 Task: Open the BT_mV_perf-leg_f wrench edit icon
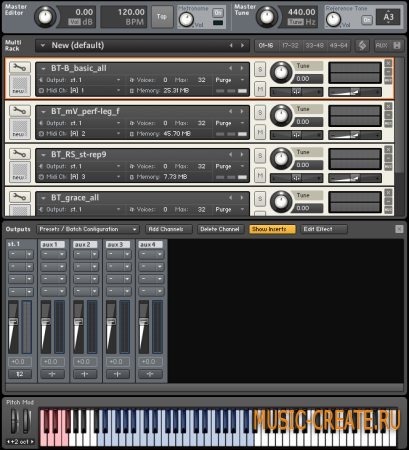click(x=20, y=110)
